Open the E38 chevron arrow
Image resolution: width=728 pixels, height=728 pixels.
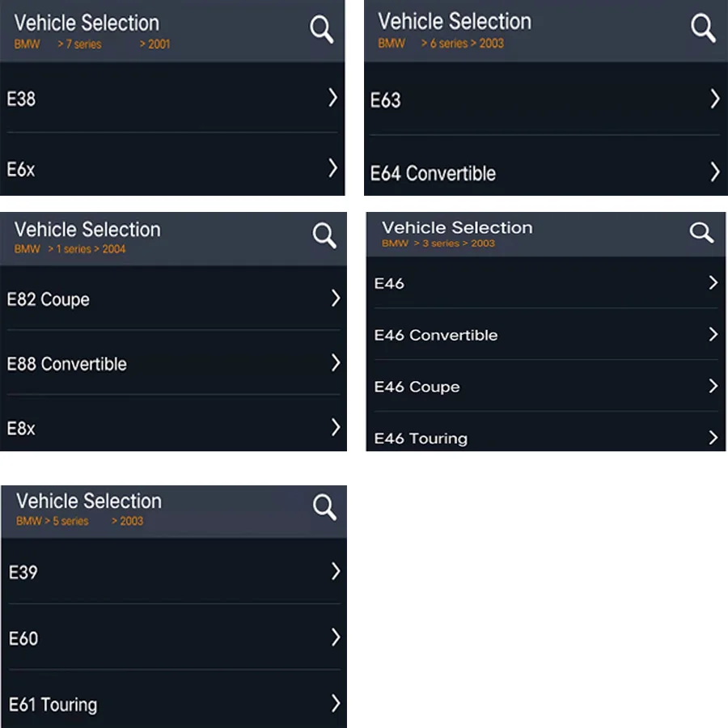(x=332, y=98)
